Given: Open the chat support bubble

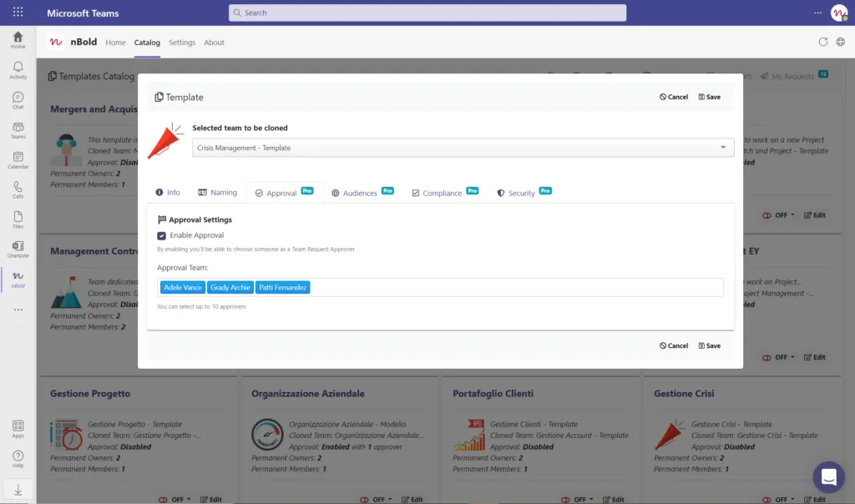Looking at the screenshot, I should coord(828,476).
